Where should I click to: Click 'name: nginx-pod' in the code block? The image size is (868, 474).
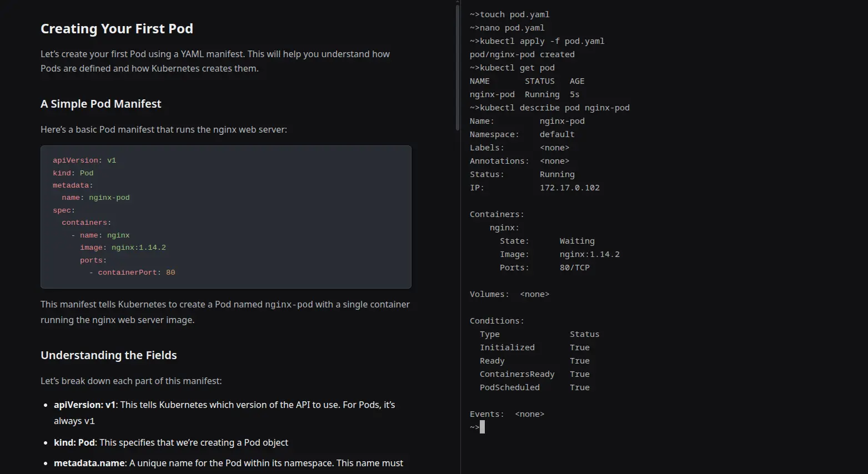tap(96, 198)
